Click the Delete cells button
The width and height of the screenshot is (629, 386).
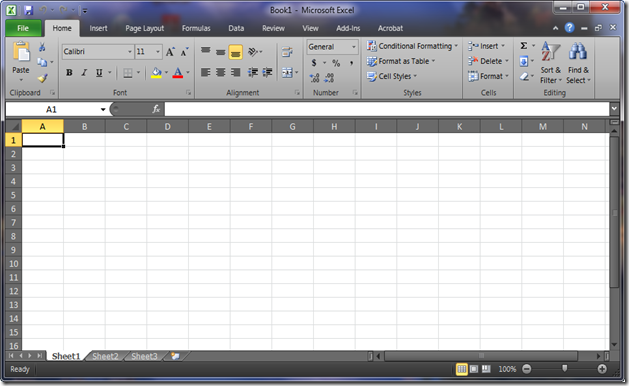coord(488,61)
